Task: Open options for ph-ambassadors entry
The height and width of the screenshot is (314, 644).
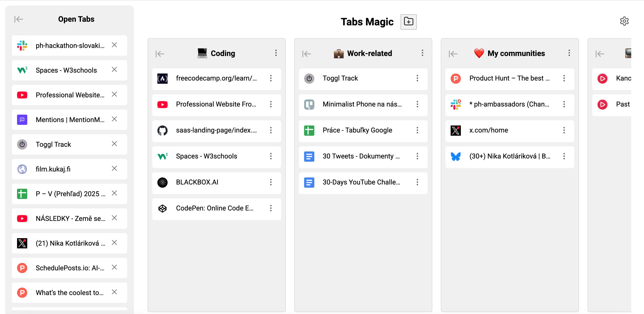Action: [564, 104]
